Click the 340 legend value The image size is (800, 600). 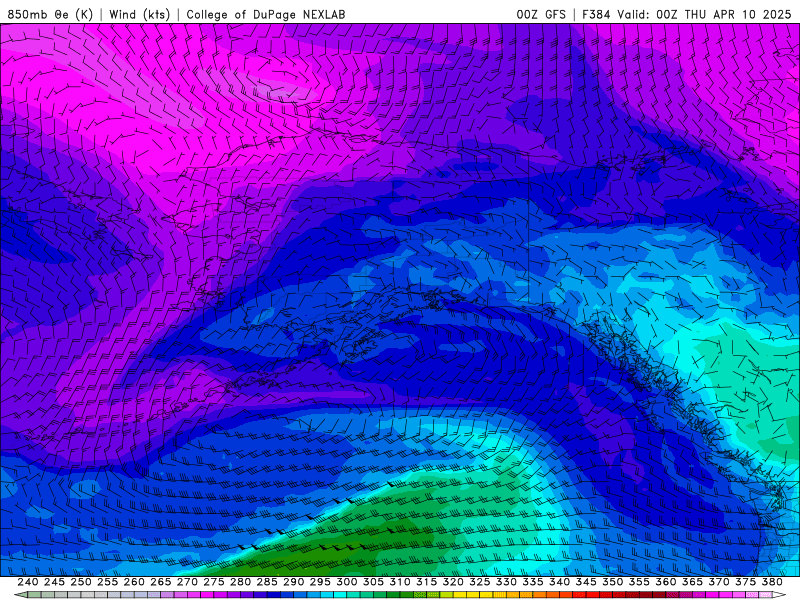559,582
